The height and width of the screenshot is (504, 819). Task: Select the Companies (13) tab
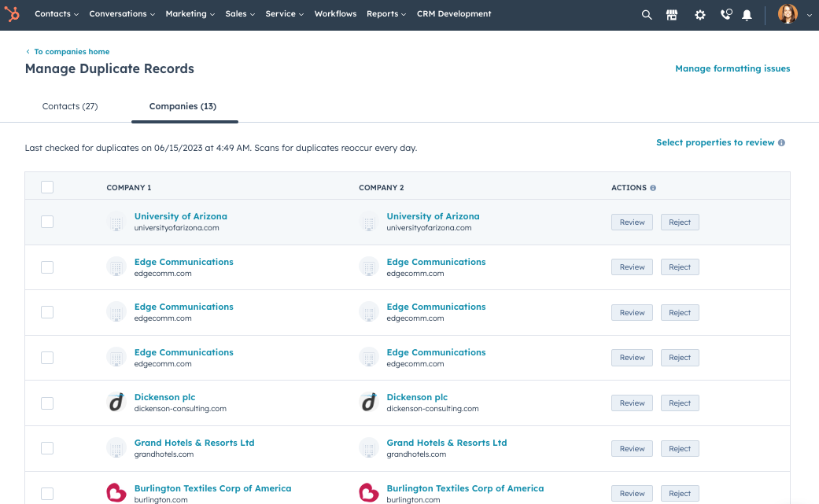pos(183,106)
